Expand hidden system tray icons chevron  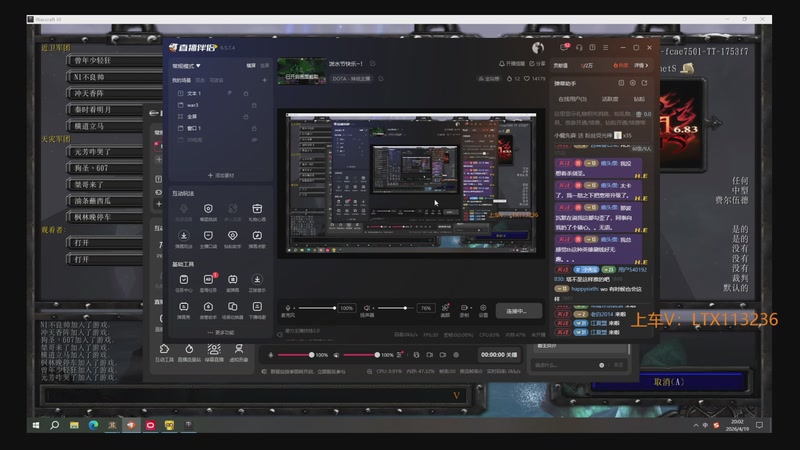(696, 425)
